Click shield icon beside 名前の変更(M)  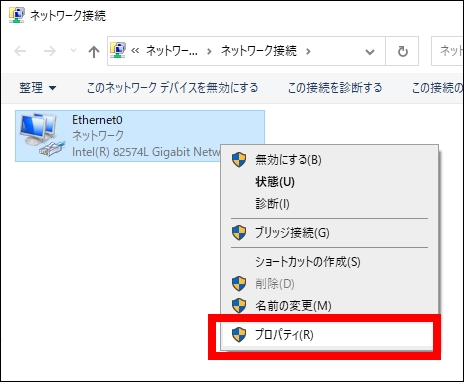pyautogui.click(x=239, y=306)
